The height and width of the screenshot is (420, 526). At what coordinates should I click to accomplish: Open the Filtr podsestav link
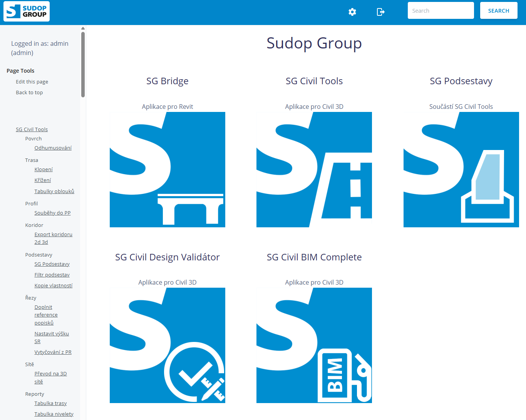click(x=52, y=275)
